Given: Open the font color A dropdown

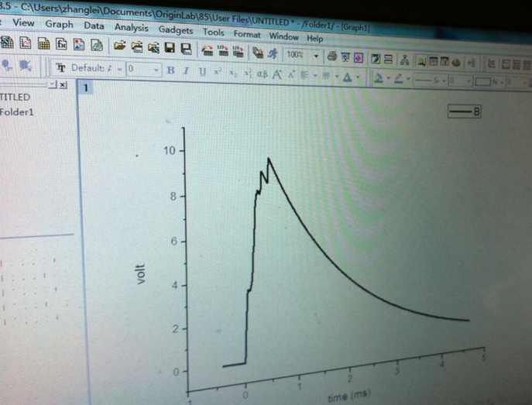Looking at the screenshot, I should click(x=357, y=77).
